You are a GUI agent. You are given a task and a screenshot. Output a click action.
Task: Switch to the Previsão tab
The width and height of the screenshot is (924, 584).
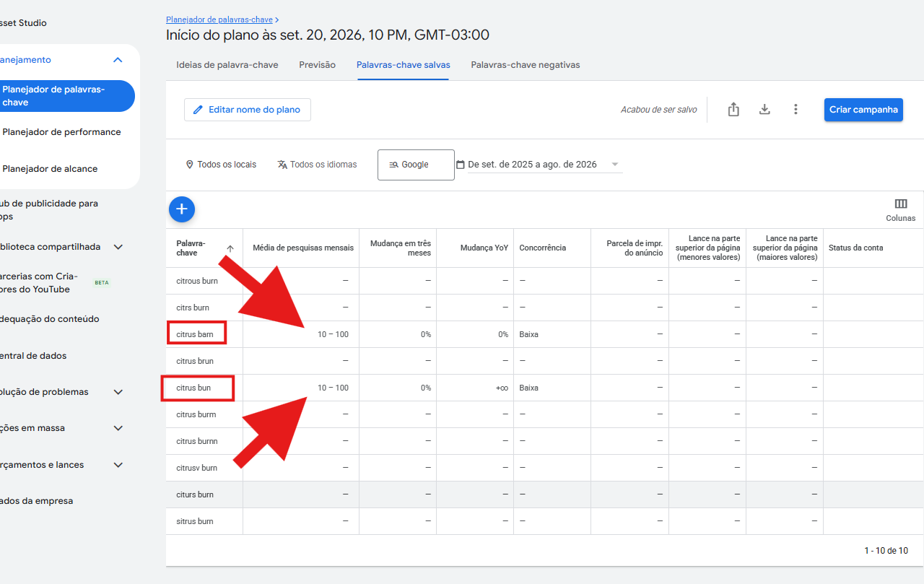(x=318, y=65)
